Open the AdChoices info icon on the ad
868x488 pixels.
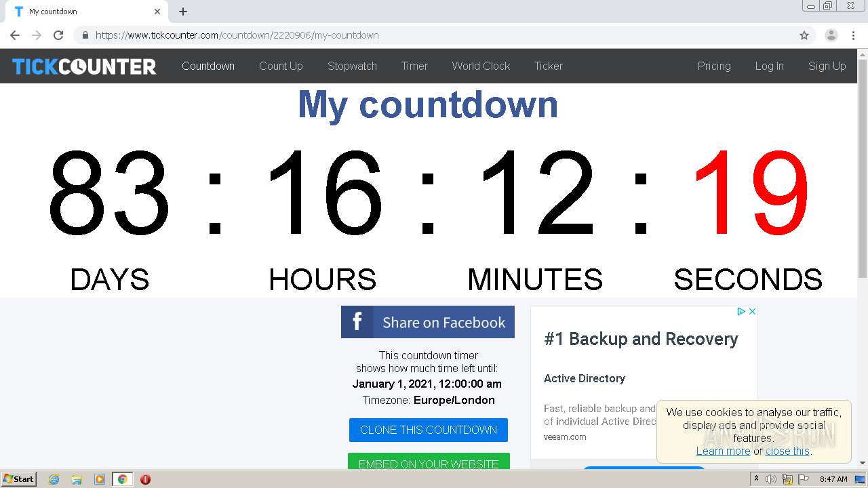[741, 311]
